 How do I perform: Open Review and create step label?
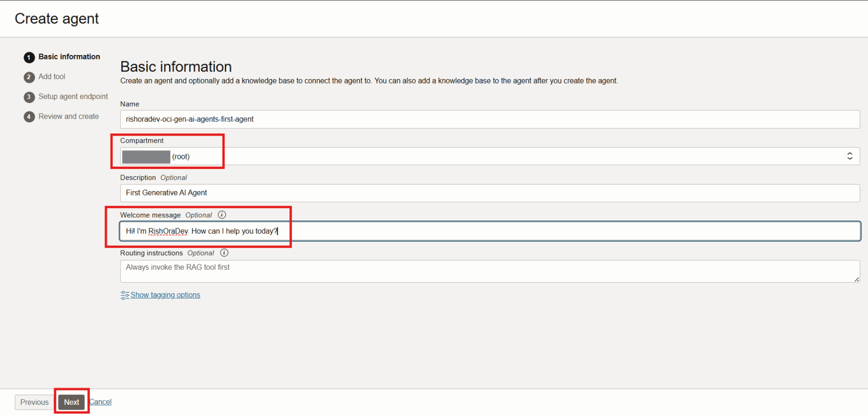click(68, 116)
